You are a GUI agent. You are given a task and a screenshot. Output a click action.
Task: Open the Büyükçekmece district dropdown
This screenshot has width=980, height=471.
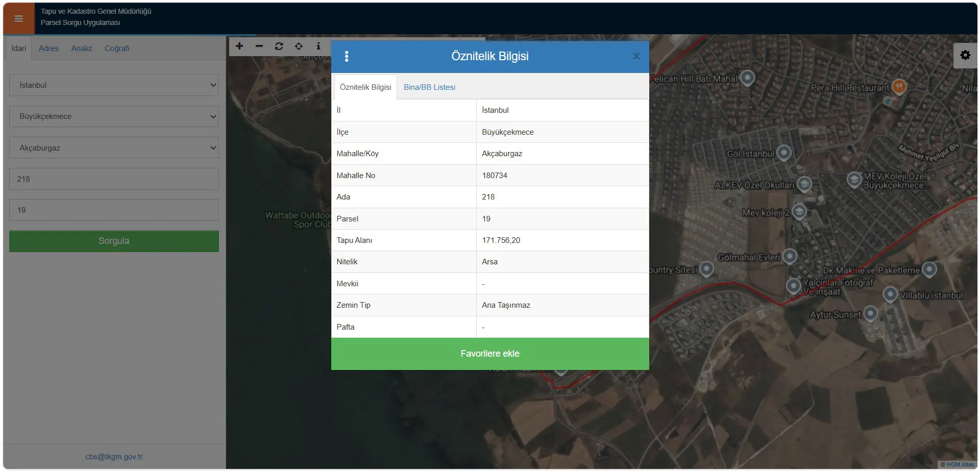[114, 116]
